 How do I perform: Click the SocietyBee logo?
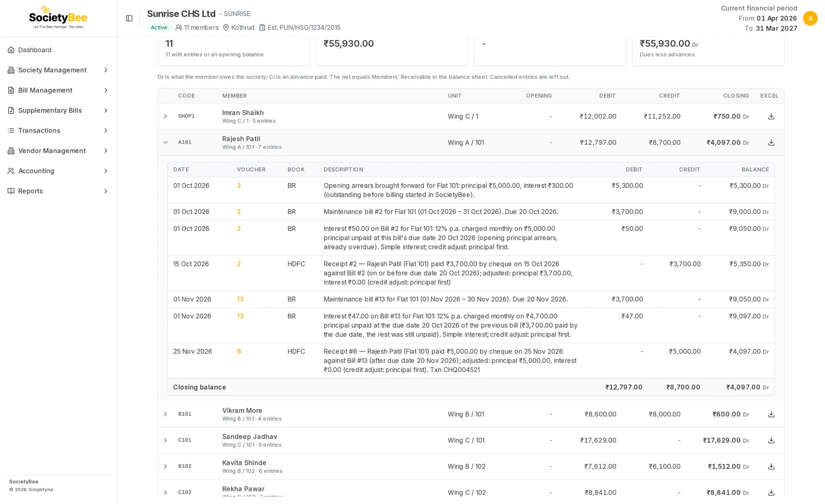tap(58, 18)
